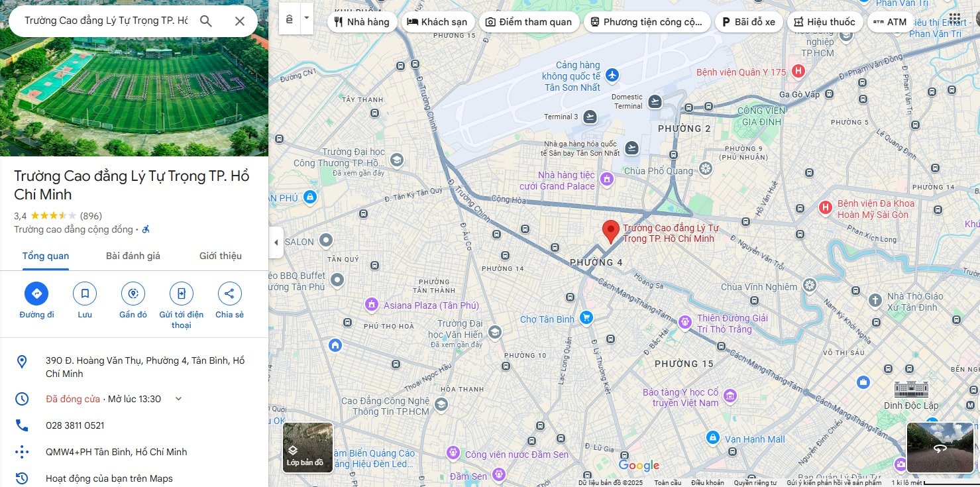Open the Giới thiệu tab
The height and width of the screenshot is (487, 980).
[x=220, y=256]
